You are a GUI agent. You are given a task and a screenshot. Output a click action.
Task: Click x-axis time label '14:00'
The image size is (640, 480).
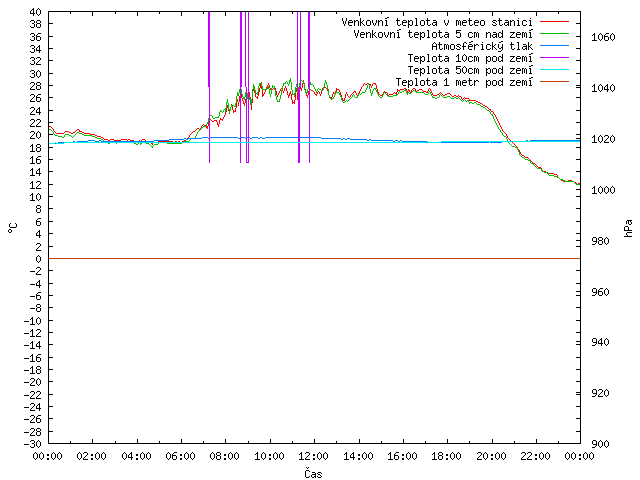coord(358,456)
